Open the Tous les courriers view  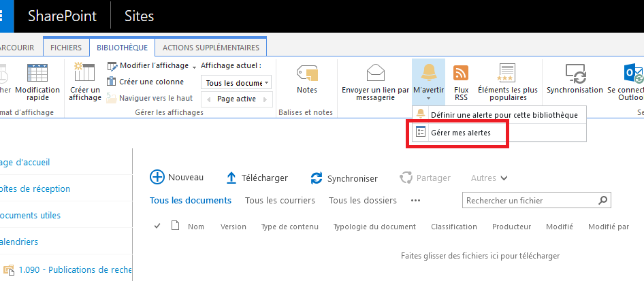280,200
